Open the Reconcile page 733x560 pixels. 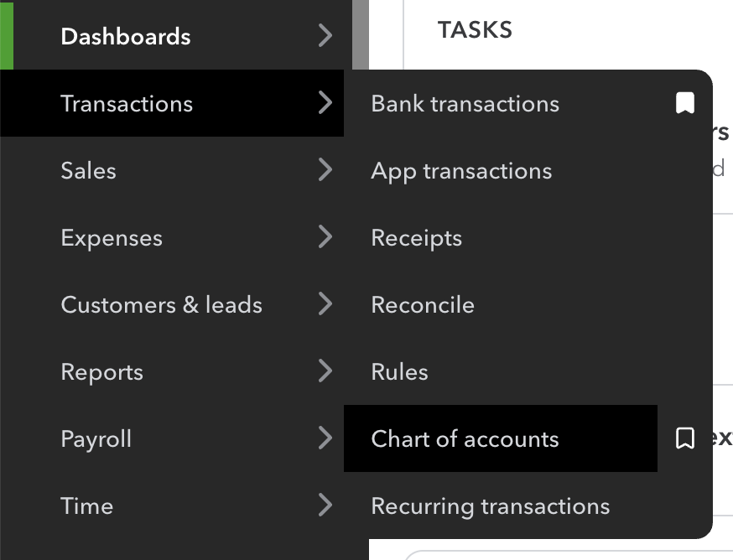pyautogui.click(x=423, y=304)
